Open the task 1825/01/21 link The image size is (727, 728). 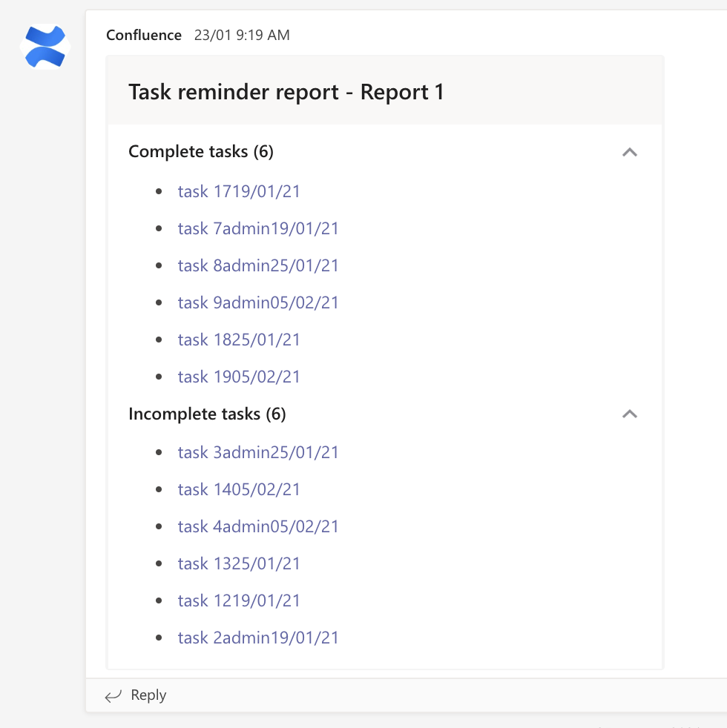coord(239,340)
